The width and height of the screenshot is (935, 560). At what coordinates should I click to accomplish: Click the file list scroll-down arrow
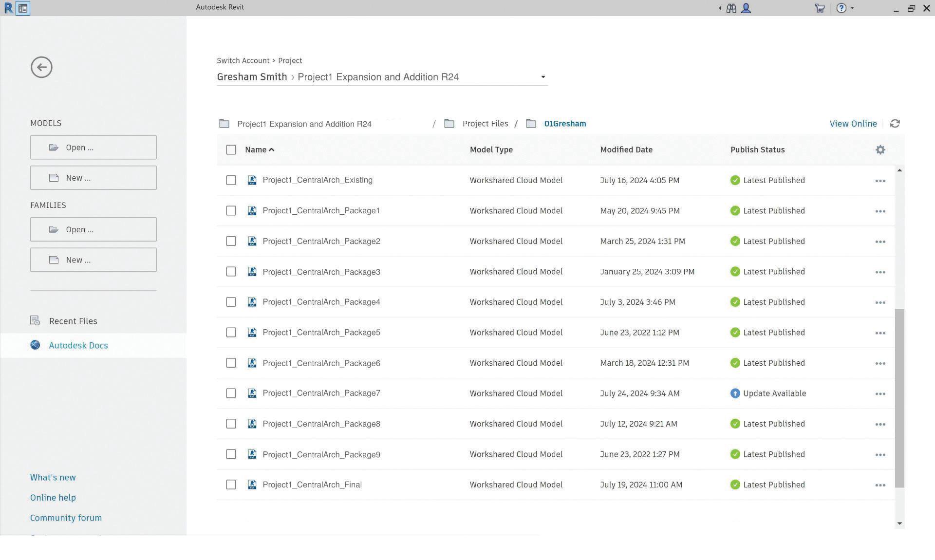coord(899,523)
